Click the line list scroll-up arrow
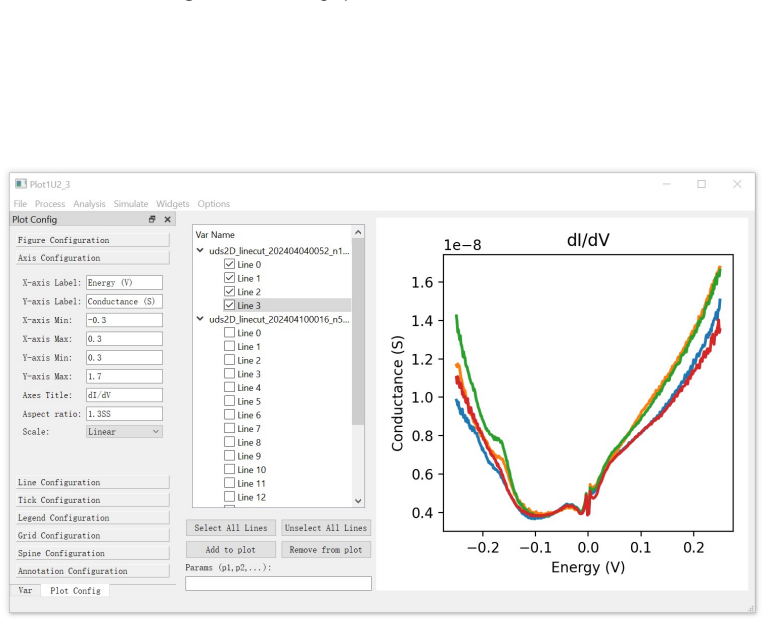 point(358,232)
